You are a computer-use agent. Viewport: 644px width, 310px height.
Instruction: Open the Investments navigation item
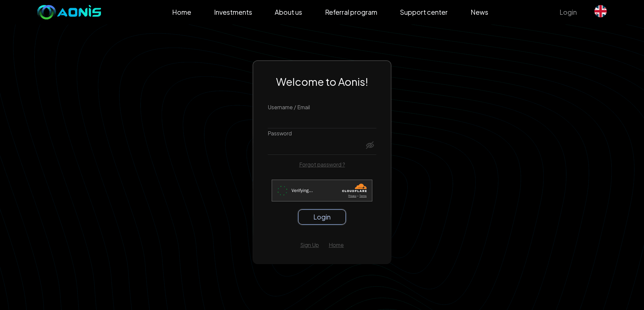[x=233, y=12]
